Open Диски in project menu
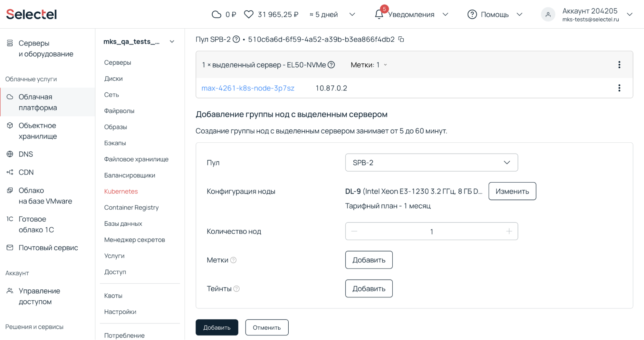This screenshot has width=644, height=340. pyautogui.click(x=113, y=79)
